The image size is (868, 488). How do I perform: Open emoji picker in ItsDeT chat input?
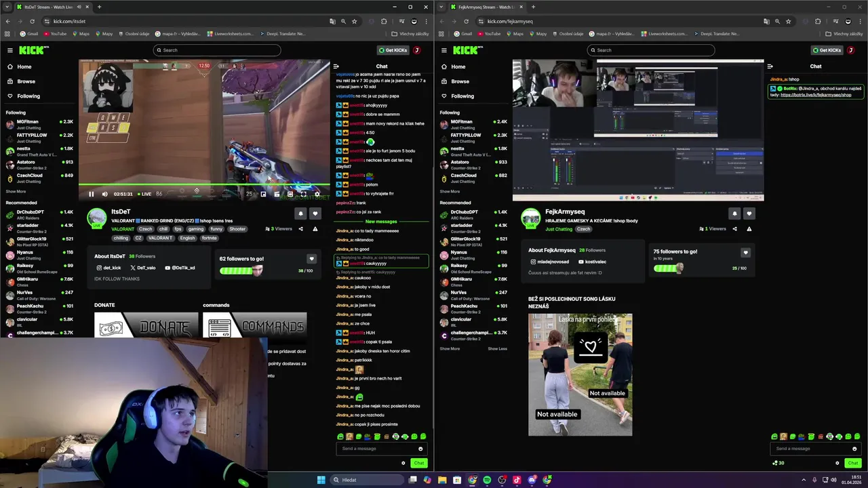[x=420, y=449]
